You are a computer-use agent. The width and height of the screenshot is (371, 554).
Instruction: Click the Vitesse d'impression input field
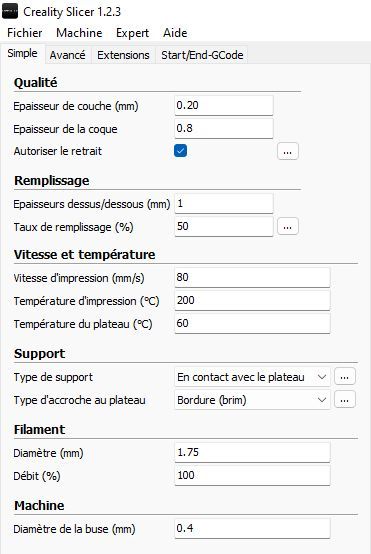click(252, 277)
